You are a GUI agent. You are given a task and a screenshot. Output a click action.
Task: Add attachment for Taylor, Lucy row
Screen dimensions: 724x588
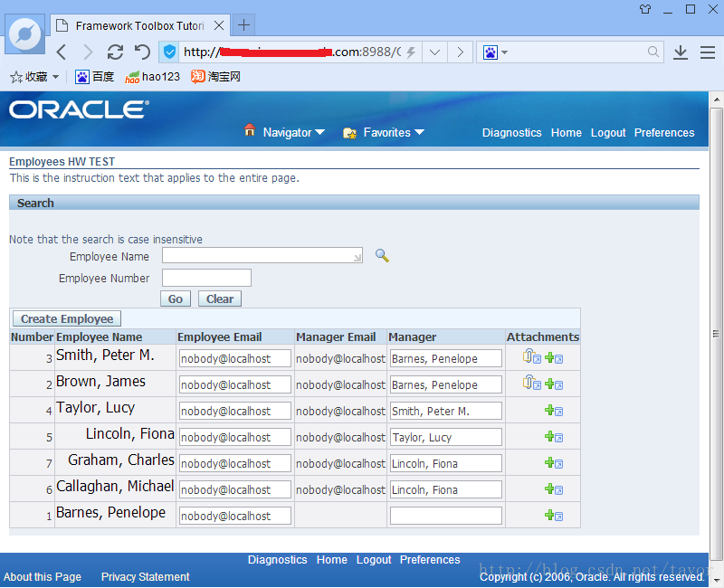coord(554,411)
